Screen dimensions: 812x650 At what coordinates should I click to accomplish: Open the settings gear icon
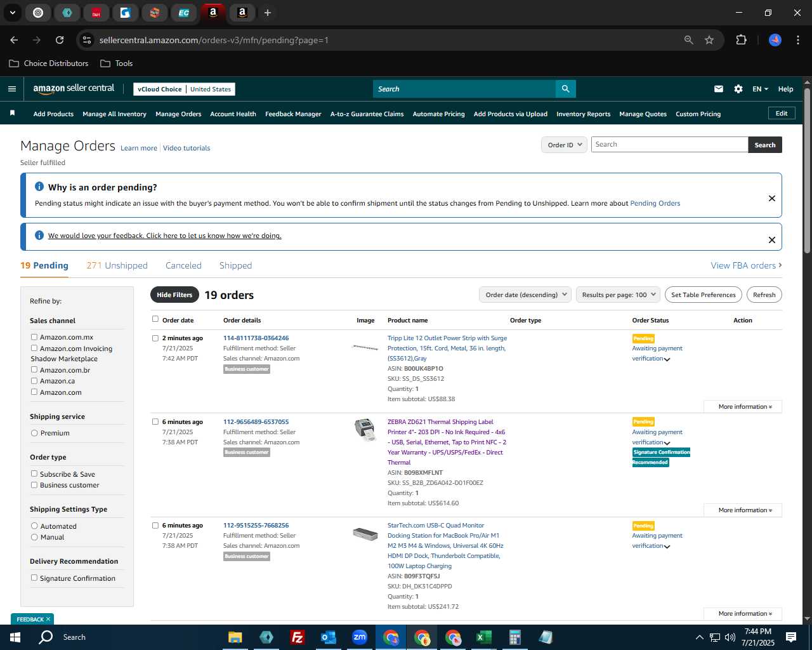point(738,89)
